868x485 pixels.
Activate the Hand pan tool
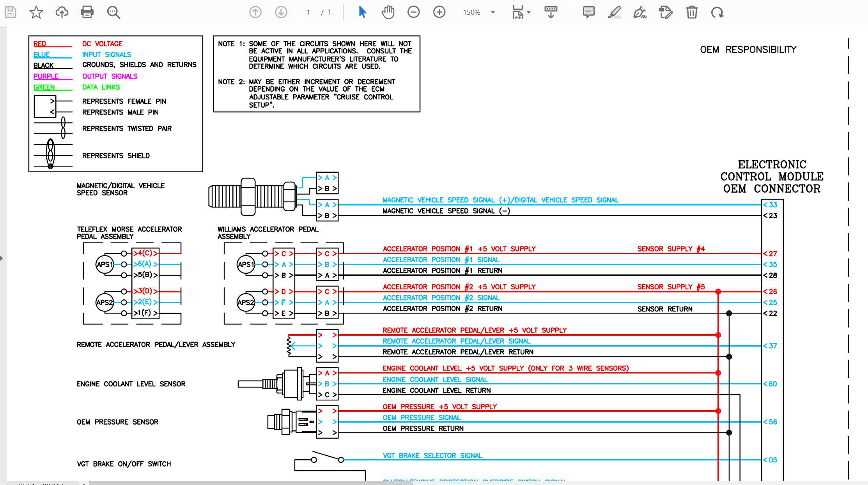click(x=388, y=12)
